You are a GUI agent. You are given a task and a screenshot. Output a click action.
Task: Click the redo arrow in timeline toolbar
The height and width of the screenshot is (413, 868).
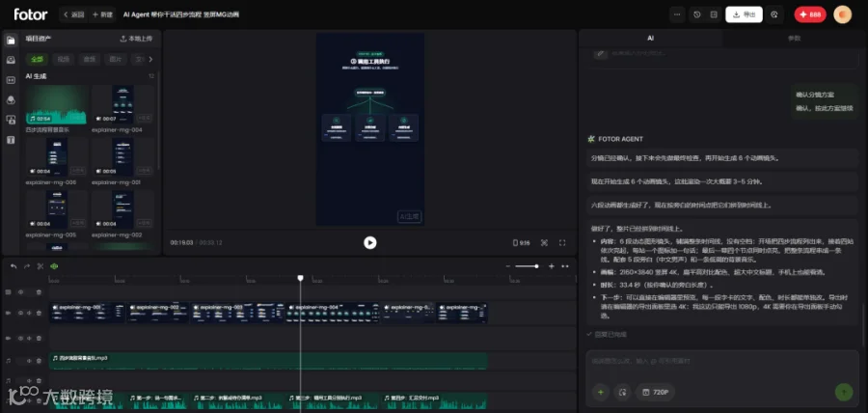click(x=27, y=266)
